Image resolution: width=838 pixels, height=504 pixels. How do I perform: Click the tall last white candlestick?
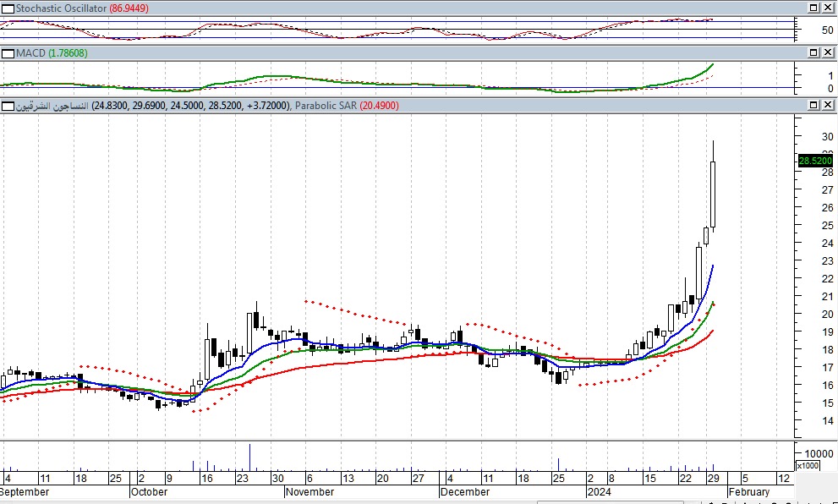click(x=714, y=194)
